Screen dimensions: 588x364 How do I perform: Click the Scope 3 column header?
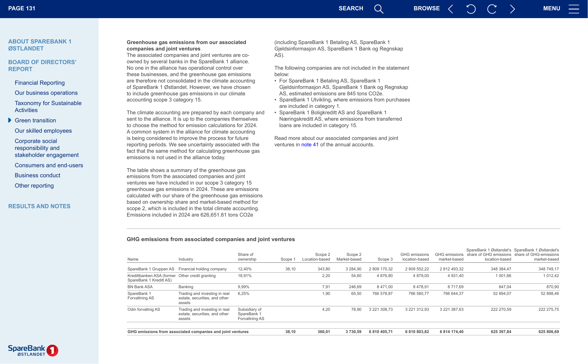click(385, 259)
